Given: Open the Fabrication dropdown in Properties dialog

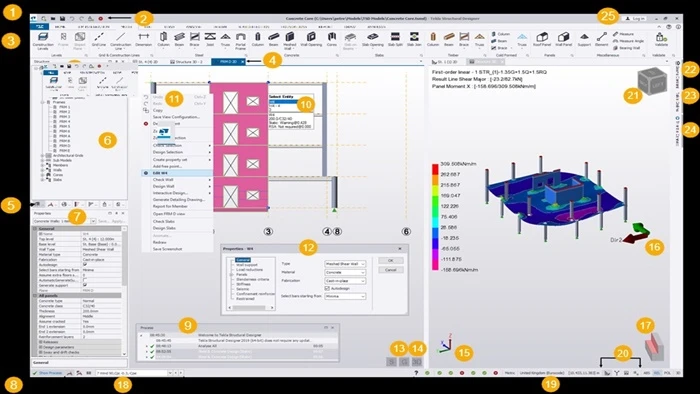Looking at the screenshot, I should 345,281.
